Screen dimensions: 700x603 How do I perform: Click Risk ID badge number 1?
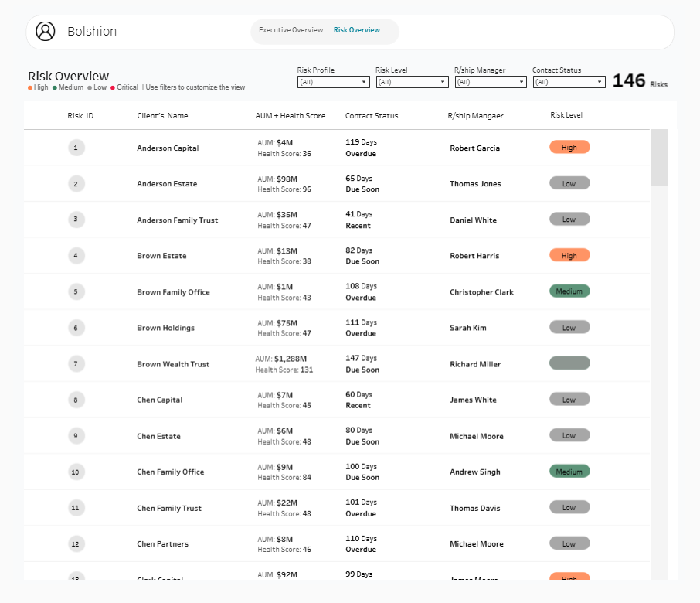click(x=76, y=148)
